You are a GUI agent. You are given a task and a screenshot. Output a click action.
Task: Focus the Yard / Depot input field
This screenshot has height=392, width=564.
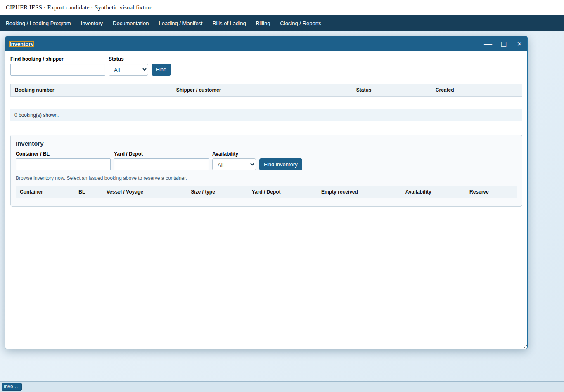click(161, 165)
